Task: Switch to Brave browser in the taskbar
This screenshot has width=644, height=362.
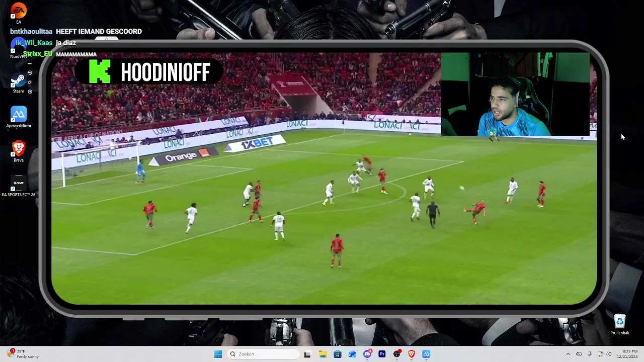Action: click(x=412, y=354)
